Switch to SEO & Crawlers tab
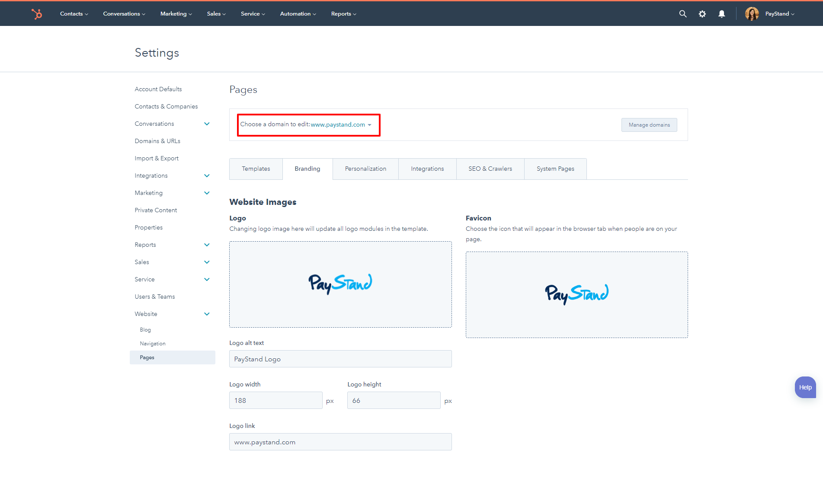This screenshot has height=504, width=823. [x=490, y=169]
